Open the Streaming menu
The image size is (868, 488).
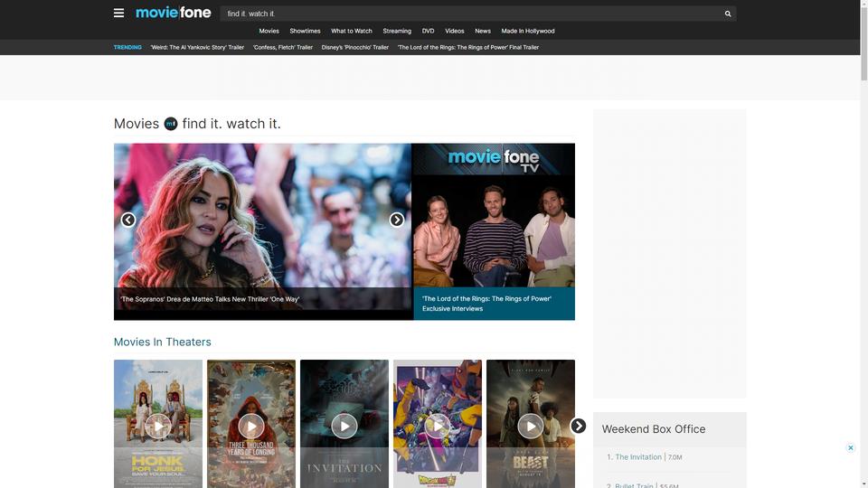tap(397, 31)
